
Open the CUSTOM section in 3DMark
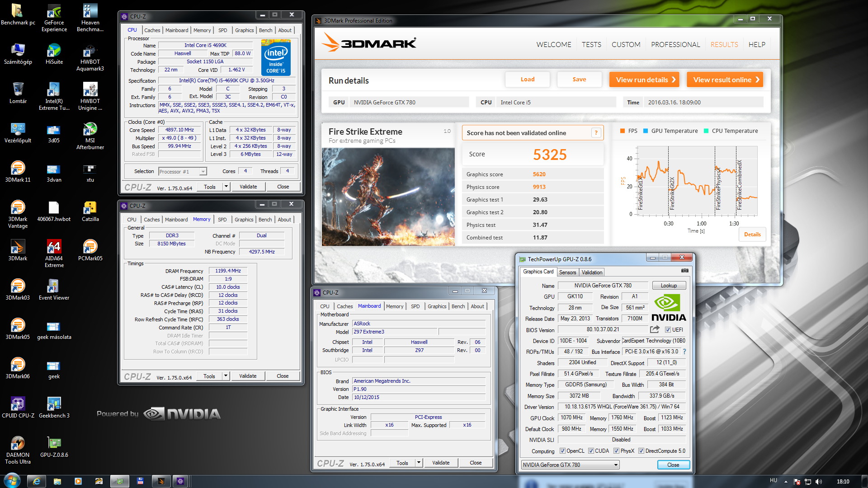(626, 44)
